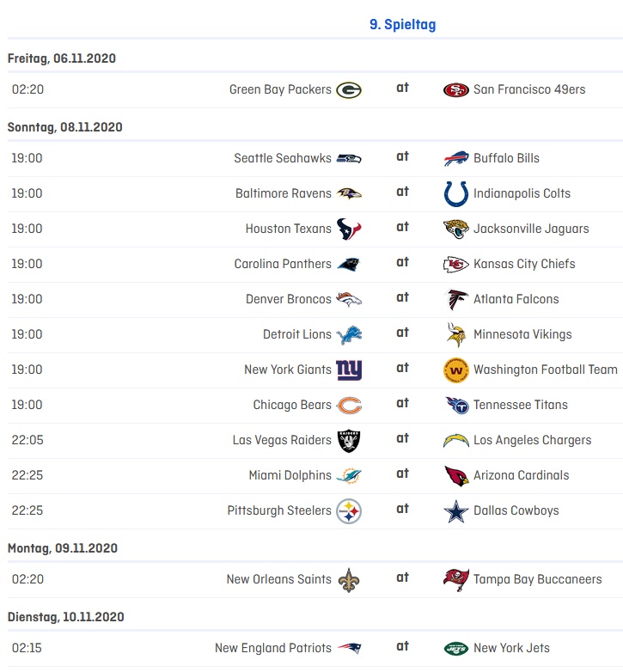Click the Dallas Cowboys star logo
This screenshot has width=623, height=672.
[x=456, y=510]
